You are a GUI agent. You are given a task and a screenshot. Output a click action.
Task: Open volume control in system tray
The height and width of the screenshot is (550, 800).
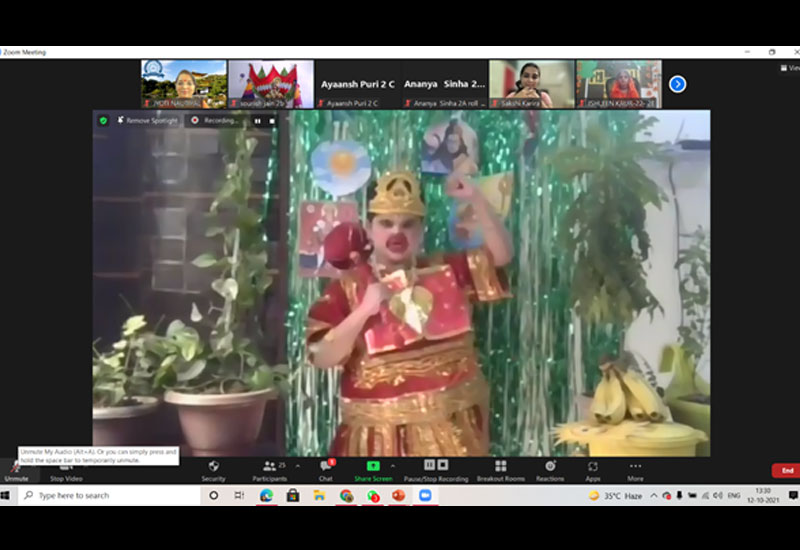718,495
